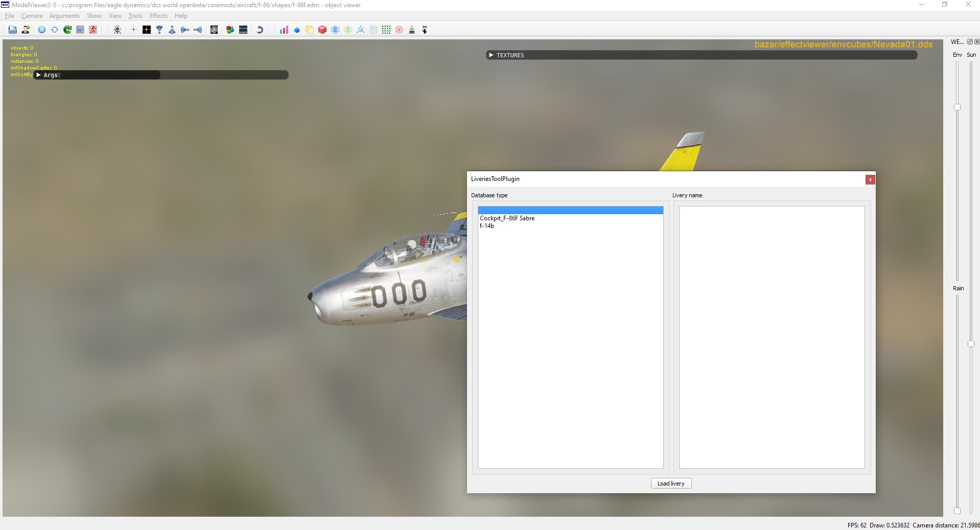Click the blue connector nodes icon
The width and height of the screenshot is (980, 530).
pos(361,30)
